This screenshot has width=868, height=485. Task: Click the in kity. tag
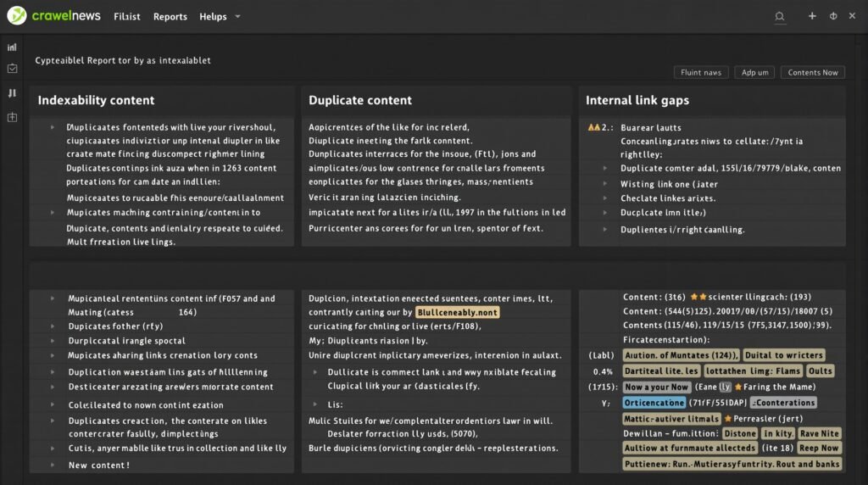point(778,433)
